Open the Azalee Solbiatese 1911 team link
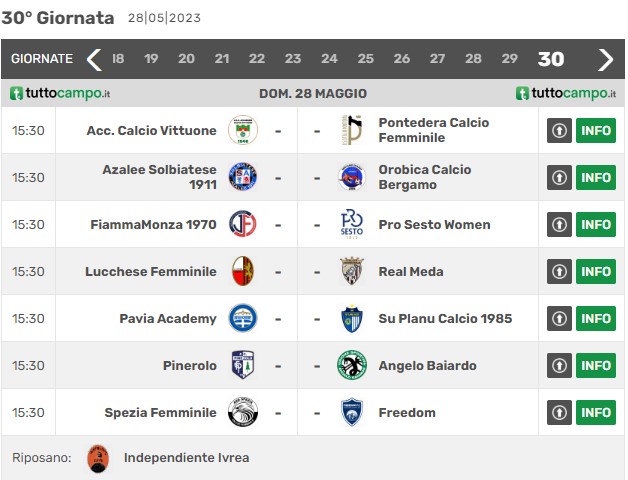This screenshot has height=480, width=628. [x=159, y=177]
